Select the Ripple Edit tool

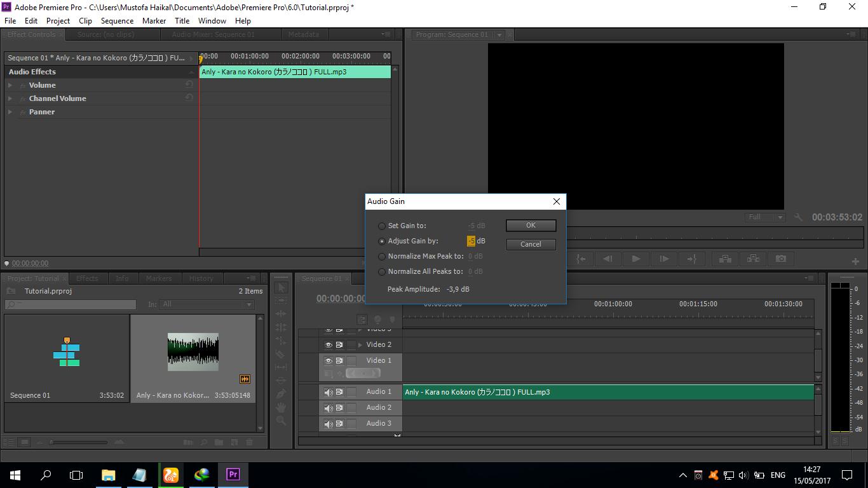coord(281,314)
